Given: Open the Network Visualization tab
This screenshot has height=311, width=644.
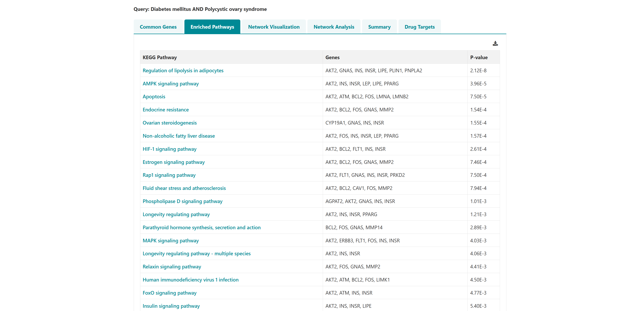Looking at the screenshot, I should [x=273, y=27].
